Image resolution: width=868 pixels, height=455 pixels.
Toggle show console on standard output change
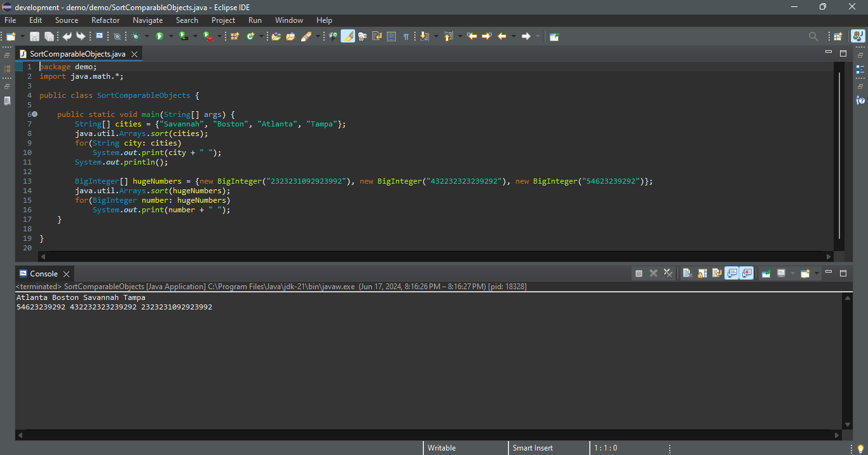(x=732, y=273)
